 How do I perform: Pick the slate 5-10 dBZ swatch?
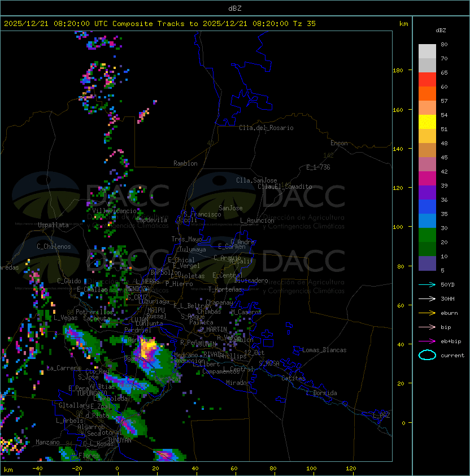(427, 263)
